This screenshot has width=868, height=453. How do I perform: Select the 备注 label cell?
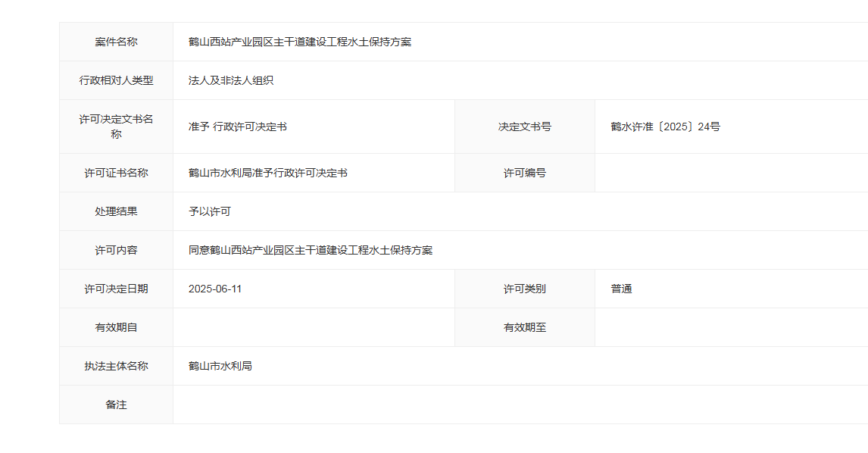point(115,405)
